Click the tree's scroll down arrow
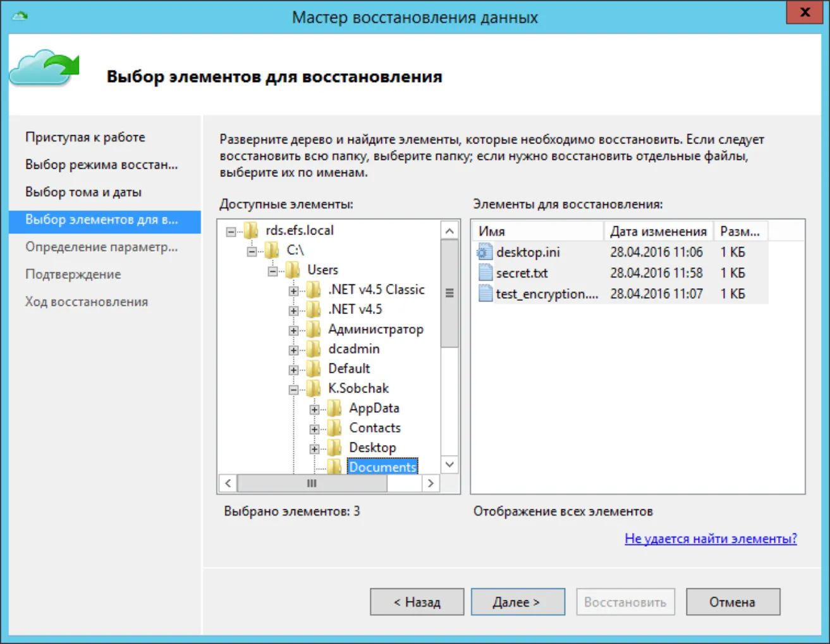The image size is (830, 644). pyautogui.click(x=449, y=465)
